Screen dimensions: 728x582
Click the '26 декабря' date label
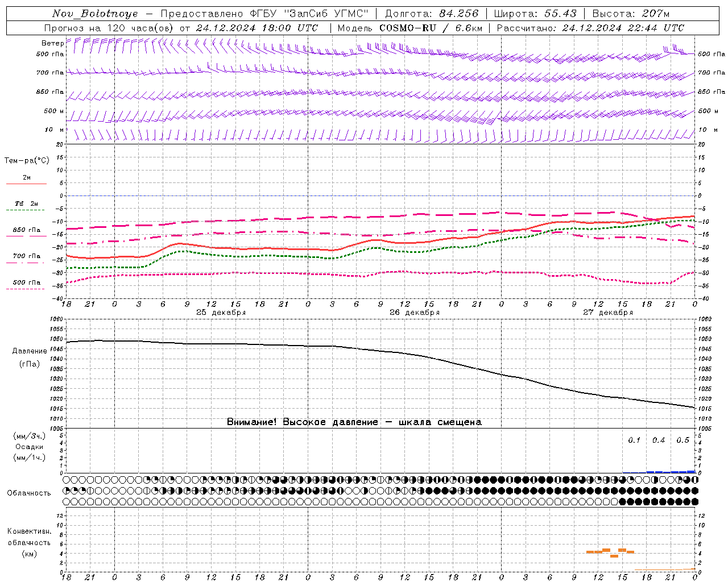[x=415, y=313]
